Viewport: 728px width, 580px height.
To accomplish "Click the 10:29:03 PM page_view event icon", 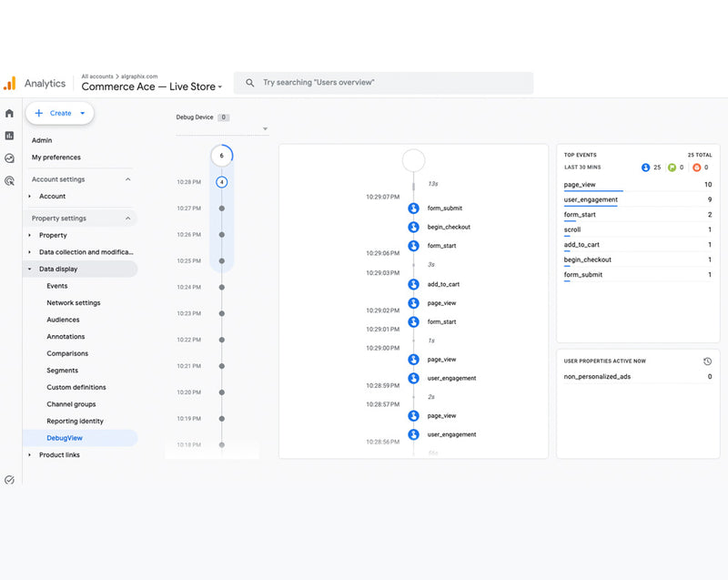I will 413,303.
